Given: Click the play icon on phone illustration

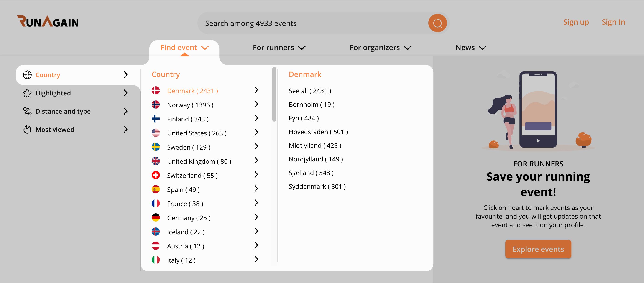Looking at the screenshot, I should (x=538, y=141).
